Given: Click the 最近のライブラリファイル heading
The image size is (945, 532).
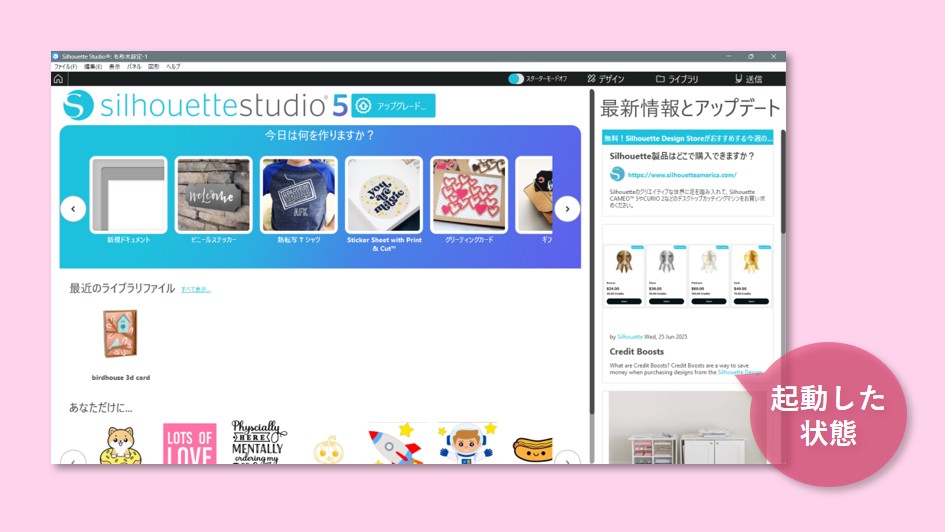Looking at the screenshot, I should coord(122,288).
